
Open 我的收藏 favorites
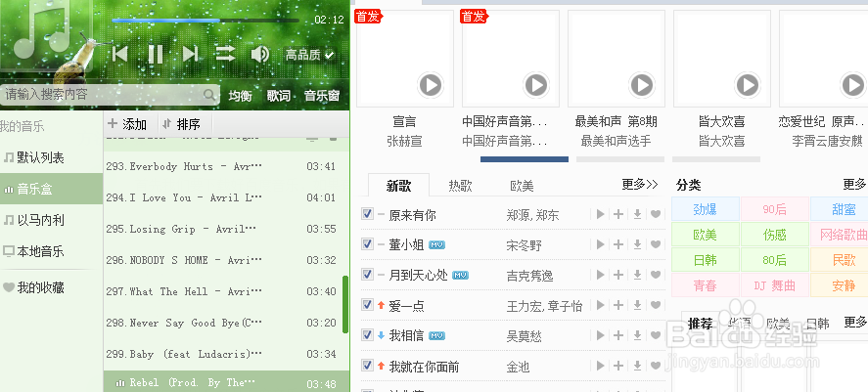[52, 287]
